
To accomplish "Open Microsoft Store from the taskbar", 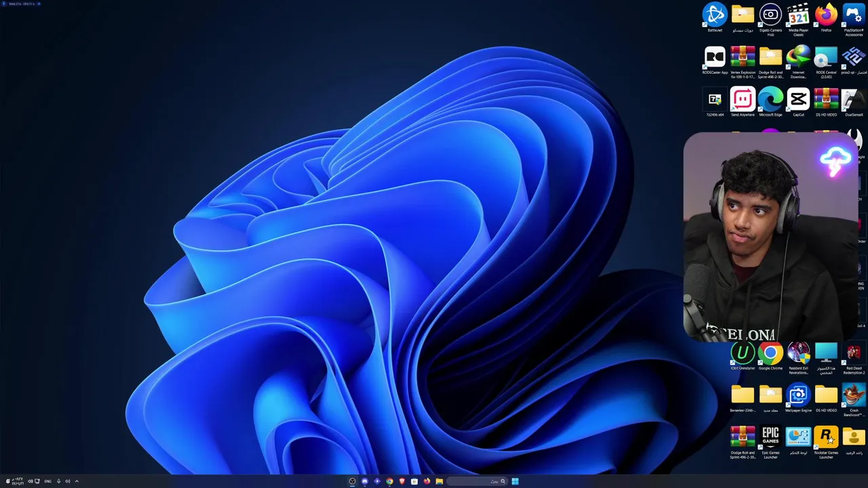I will 414,481.
